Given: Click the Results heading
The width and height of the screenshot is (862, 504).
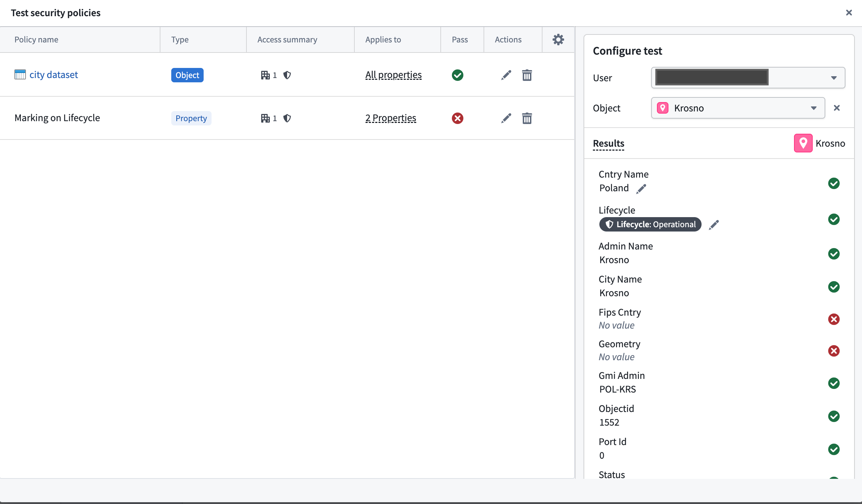Looking at the screenshot, I should pyautogui.click(x=608, y=143).
